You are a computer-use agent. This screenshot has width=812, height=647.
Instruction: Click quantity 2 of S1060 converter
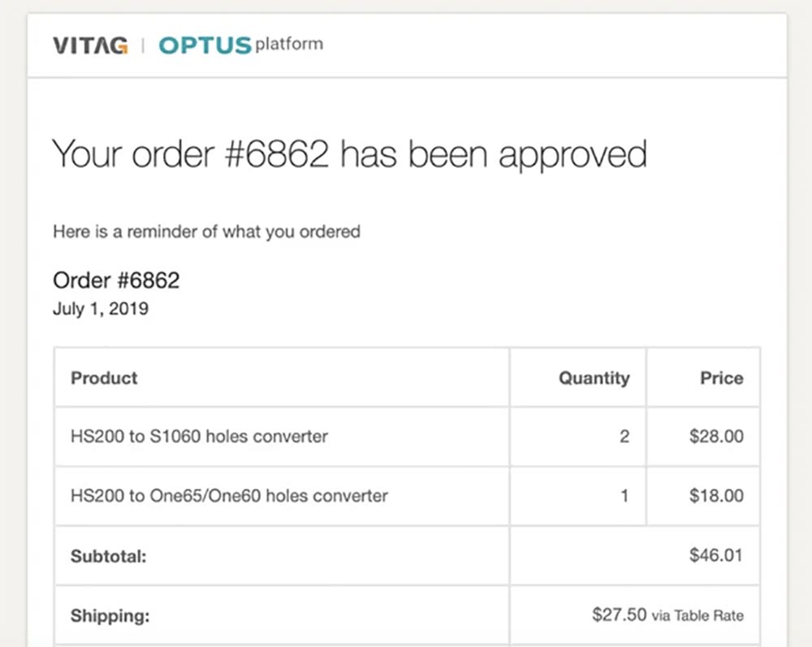pyautogui.click(x=624, y=436)
